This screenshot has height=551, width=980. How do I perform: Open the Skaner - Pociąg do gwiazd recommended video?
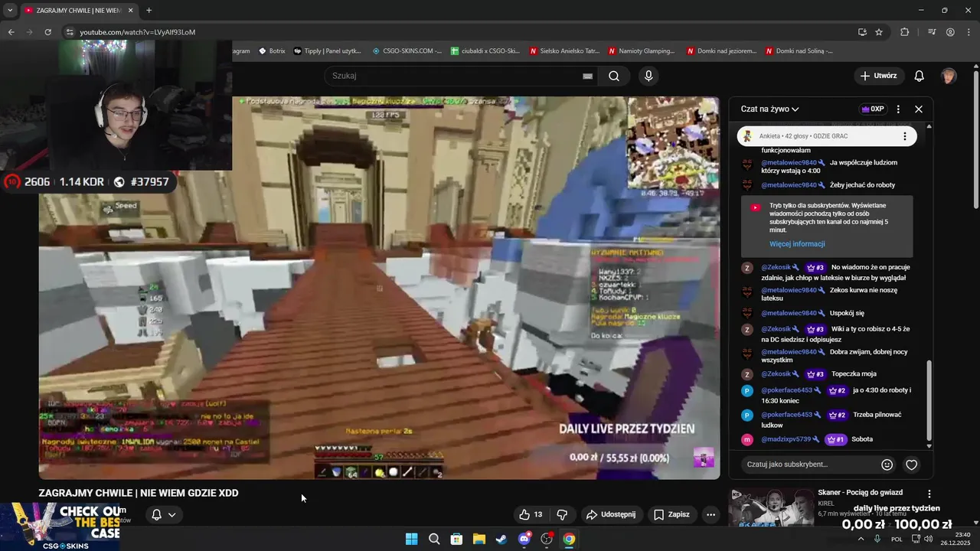860,492
